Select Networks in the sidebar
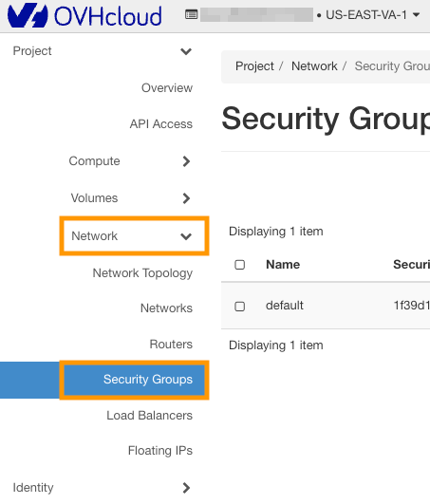 [166, 308]
